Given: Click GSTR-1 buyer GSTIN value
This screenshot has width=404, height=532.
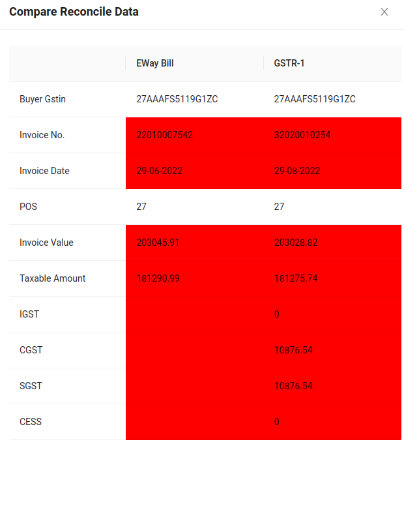Looking at the screenshot, I should coord(315,99).
